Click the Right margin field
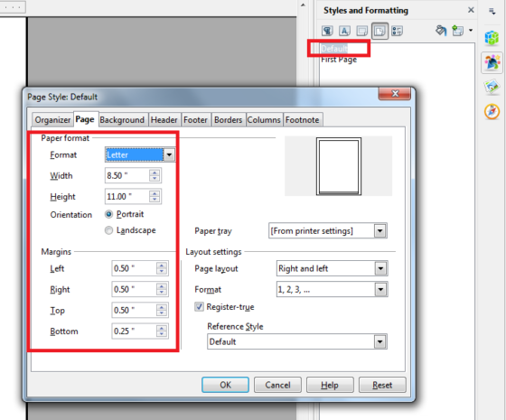506x420 pixels. [x=134, y=289]
